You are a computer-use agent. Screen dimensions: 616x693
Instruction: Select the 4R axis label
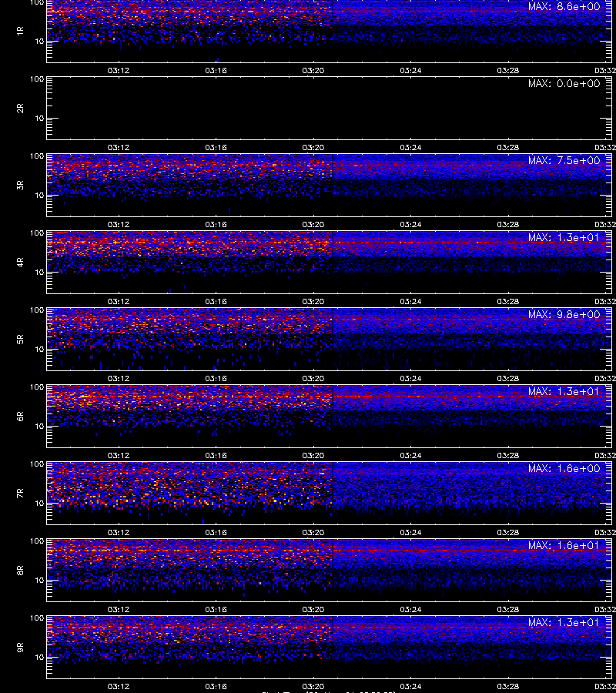coord(20,262)
